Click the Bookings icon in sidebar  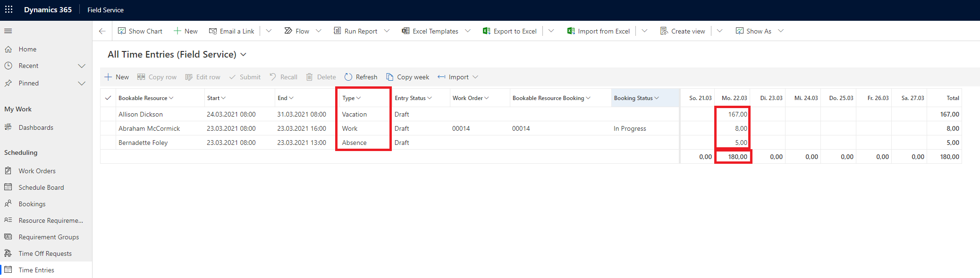pyautogui.click(x=8, y=203)
